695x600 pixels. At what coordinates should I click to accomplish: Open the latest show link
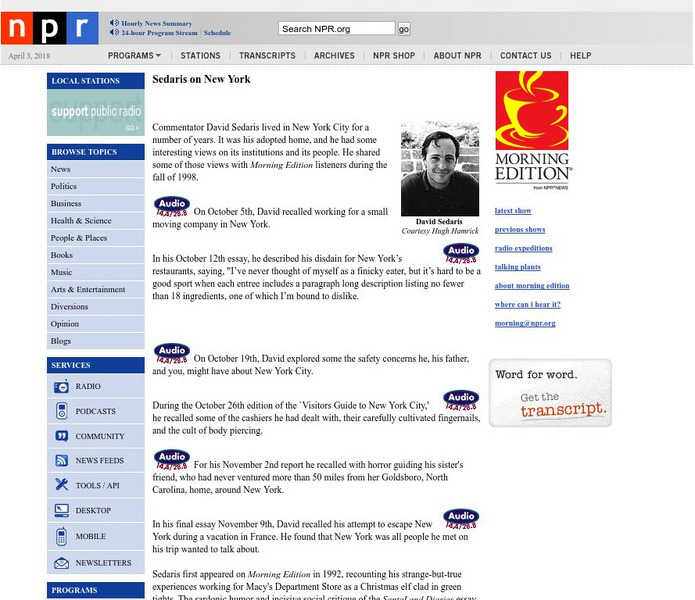point(513,211)
